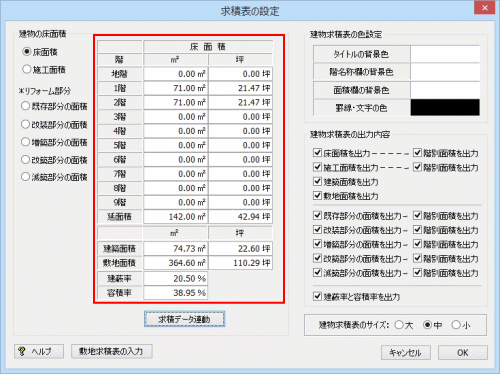Click 3階 m² area field

(x=176, y=117)
